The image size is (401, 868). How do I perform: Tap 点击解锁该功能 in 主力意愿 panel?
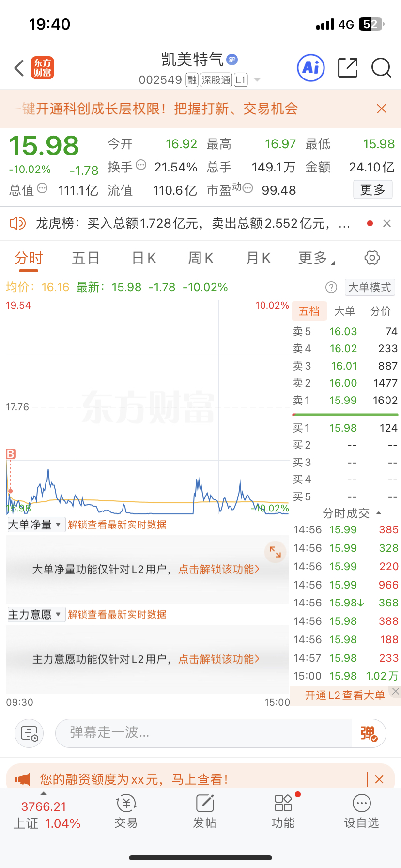coord(219,659)
